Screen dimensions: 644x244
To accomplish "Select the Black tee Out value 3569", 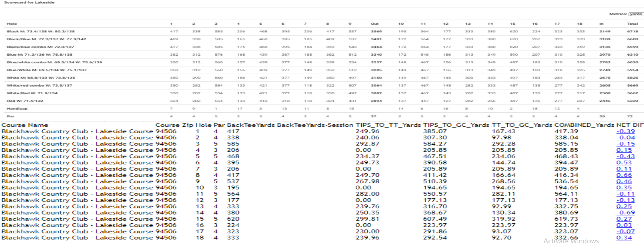I will point(376,31).
